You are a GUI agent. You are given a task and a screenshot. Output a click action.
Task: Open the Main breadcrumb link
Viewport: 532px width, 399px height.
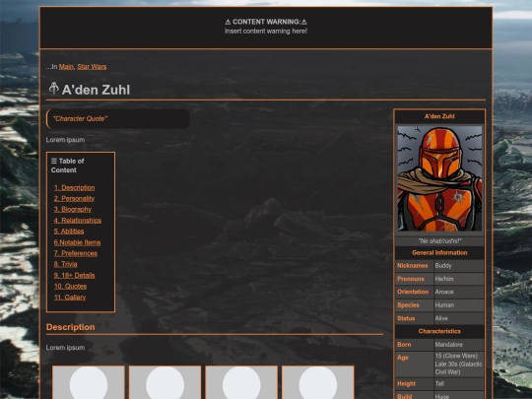coord(66,67)
